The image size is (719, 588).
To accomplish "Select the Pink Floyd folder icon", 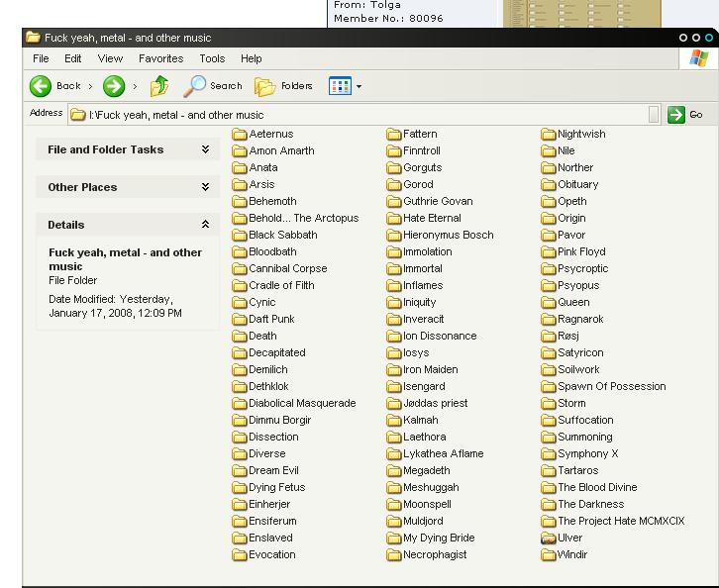I will point(549,252).
